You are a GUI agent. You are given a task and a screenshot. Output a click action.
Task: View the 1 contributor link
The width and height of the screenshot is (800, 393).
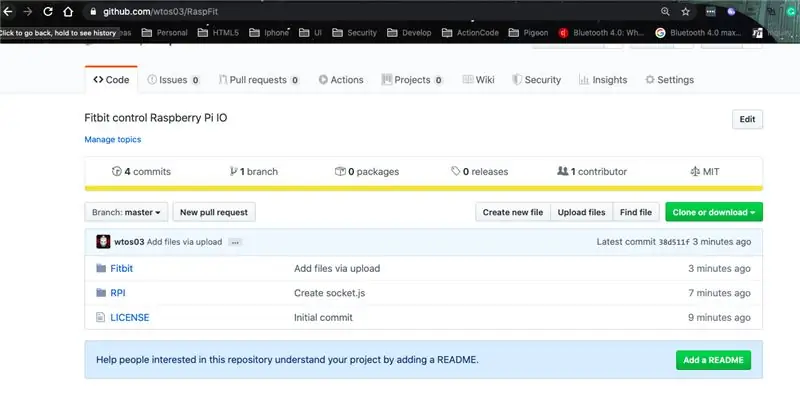tap(592, 171)
